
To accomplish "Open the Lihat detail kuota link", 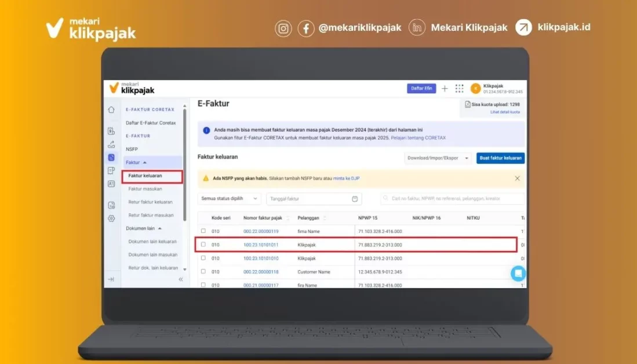I will [x=505, y=112].
